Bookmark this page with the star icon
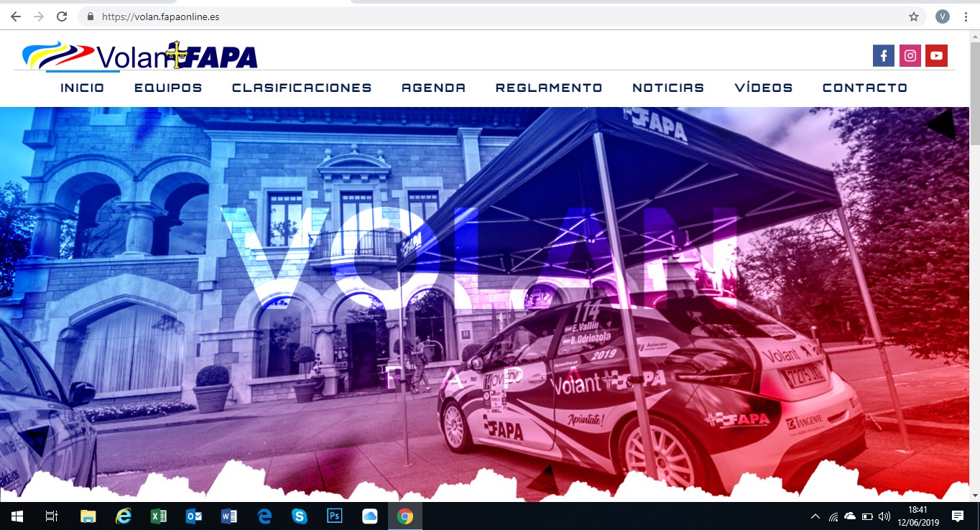 pyautogui.click(x=913, y=17)
